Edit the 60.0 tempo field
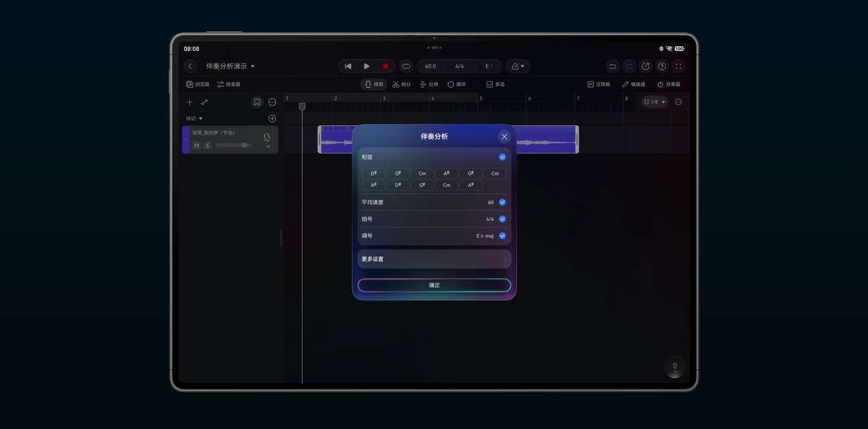 [431, 66]
